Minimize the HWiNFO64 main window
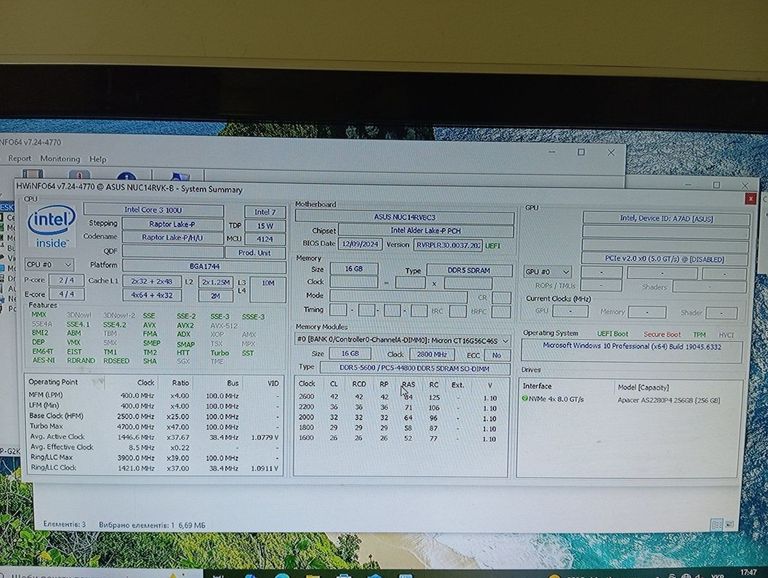 (553, 152)
